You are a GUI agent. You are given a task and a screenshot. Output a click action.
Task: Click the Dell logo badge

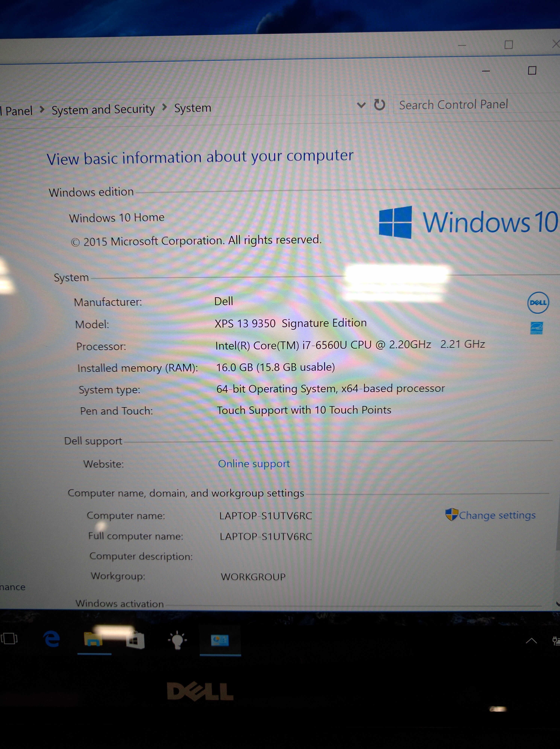pyautogui.click(x=538, y=302)
